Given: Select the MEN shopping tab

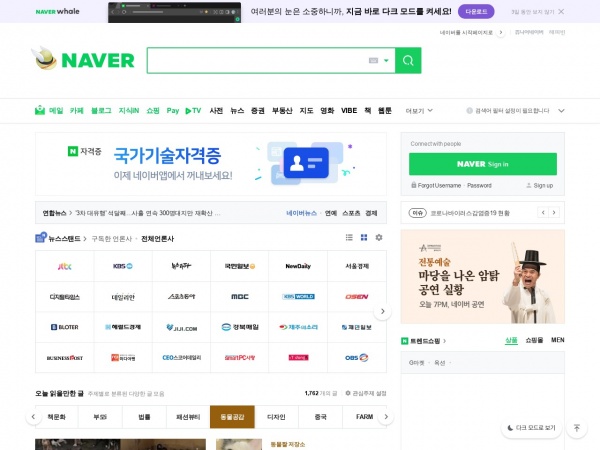Looking at the screenshot, I should 558,340.
